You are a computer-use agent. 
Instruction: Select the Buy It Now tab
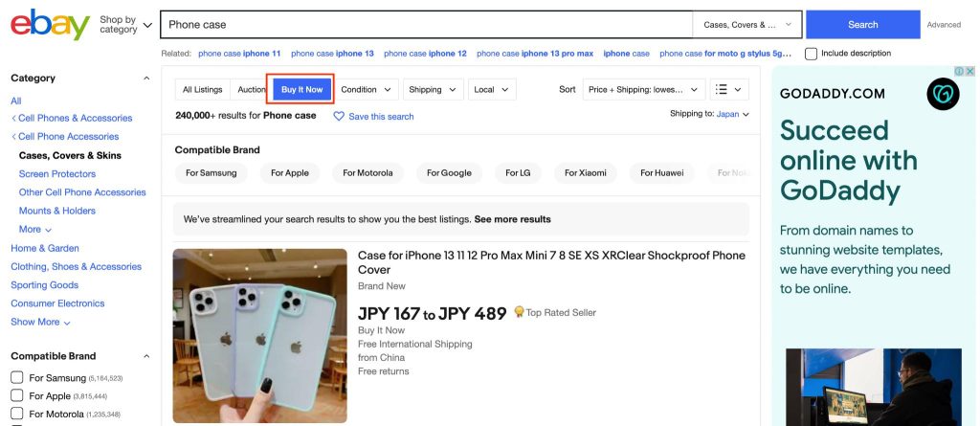[x=301, y=89]
